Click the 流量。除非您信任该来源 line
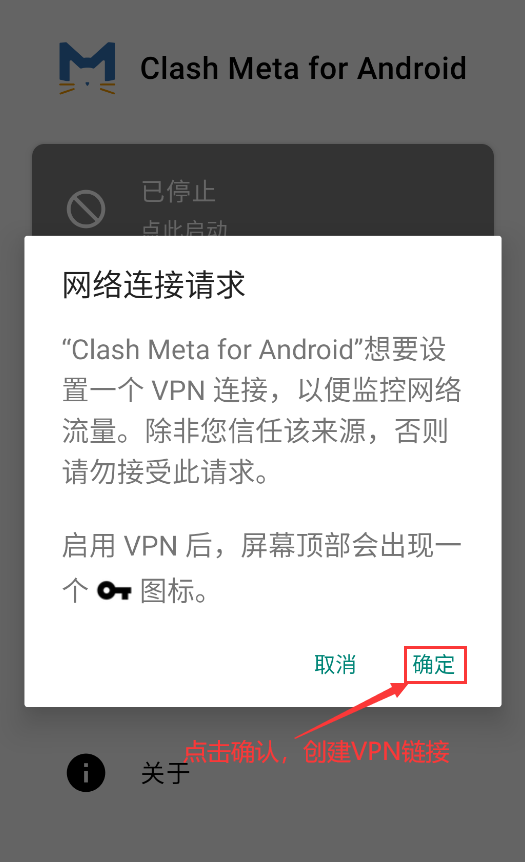This screenshot has height=862, width=525. [255, 431]
